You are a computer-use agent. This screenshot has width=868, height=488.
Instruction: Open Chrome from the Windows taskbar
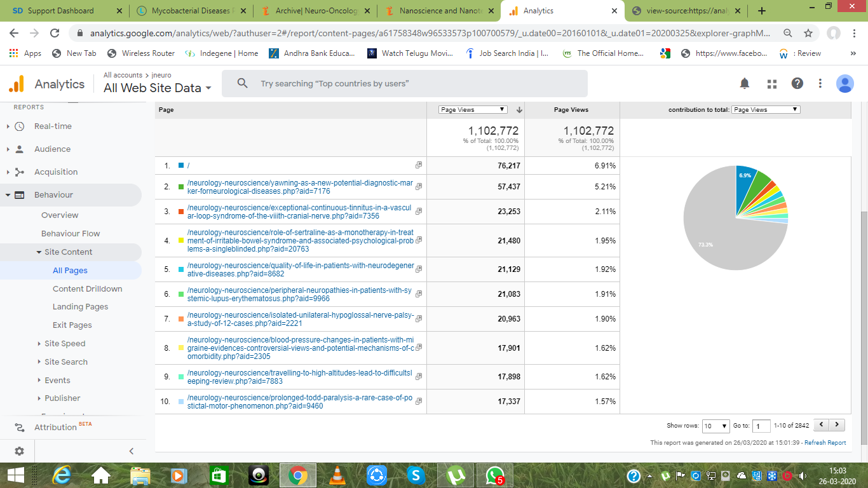(298, 475)
